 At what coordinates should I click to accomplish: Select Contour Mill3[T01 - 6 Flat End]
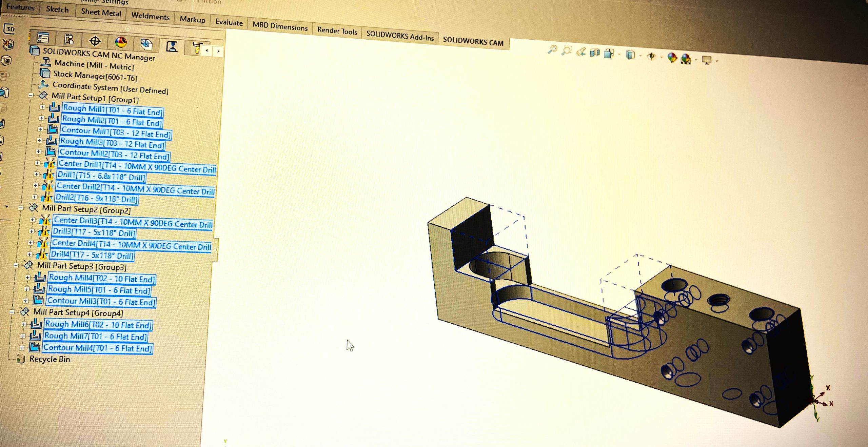(x=101, y=301)
